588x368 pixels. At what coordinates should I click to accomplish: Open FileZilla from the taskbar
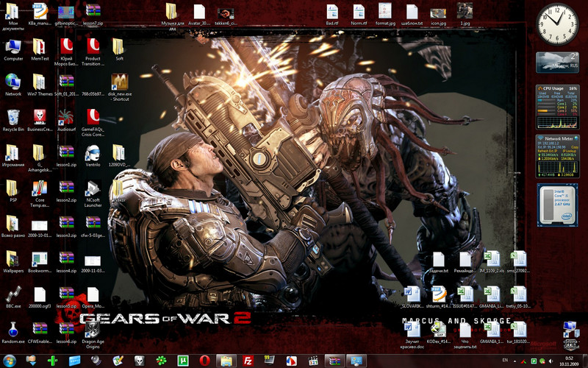coord(248,361)
